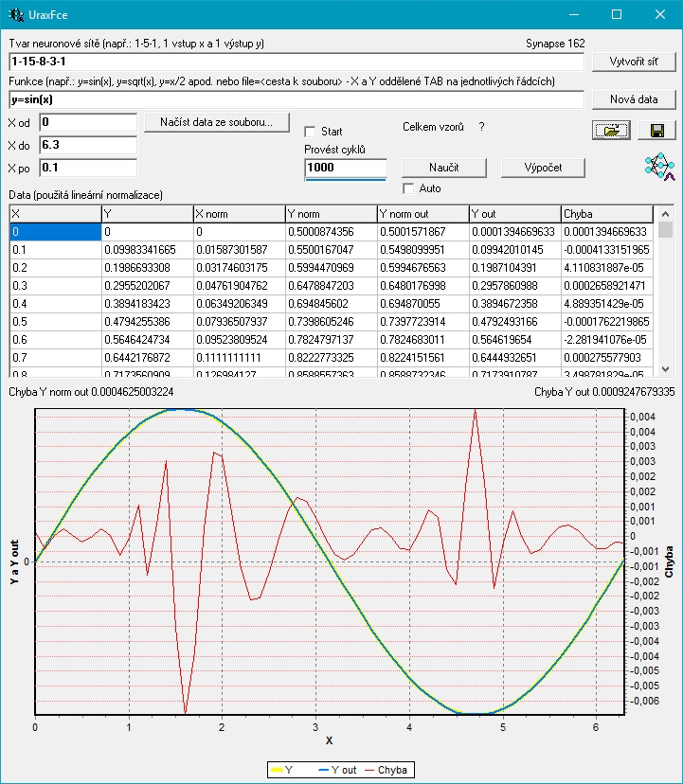
Task: Click the X axis title on chart
Action: [329, 740]
